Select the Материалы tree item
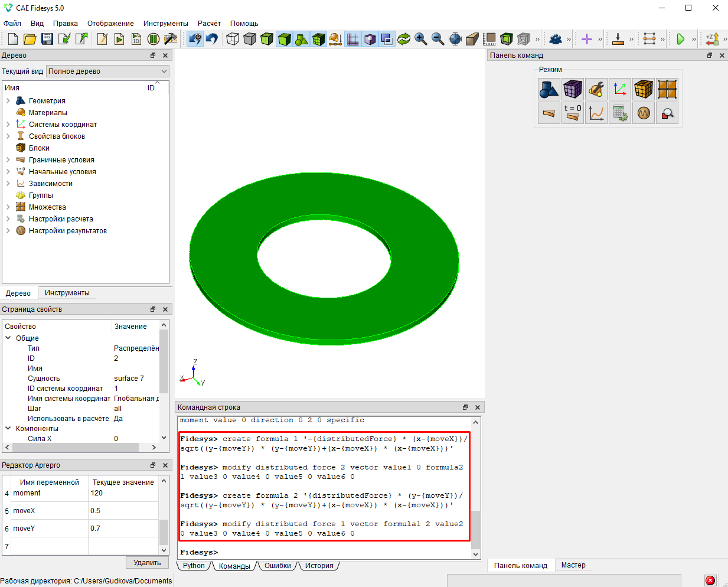 [x=48, y=113]
